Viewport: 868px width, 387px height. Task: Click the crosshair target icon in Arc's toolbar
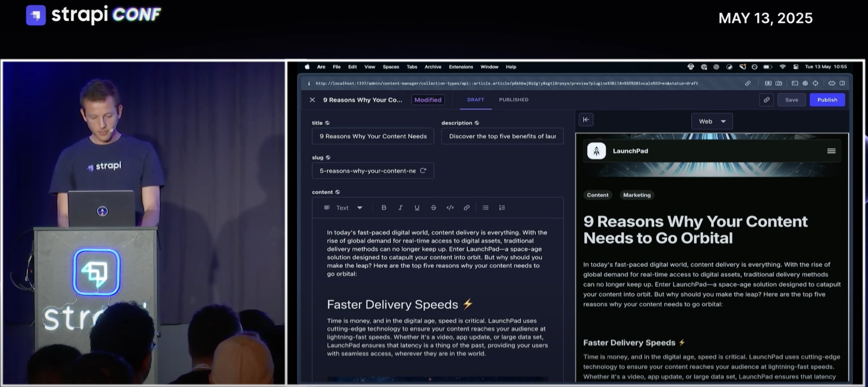coord(816,83)
